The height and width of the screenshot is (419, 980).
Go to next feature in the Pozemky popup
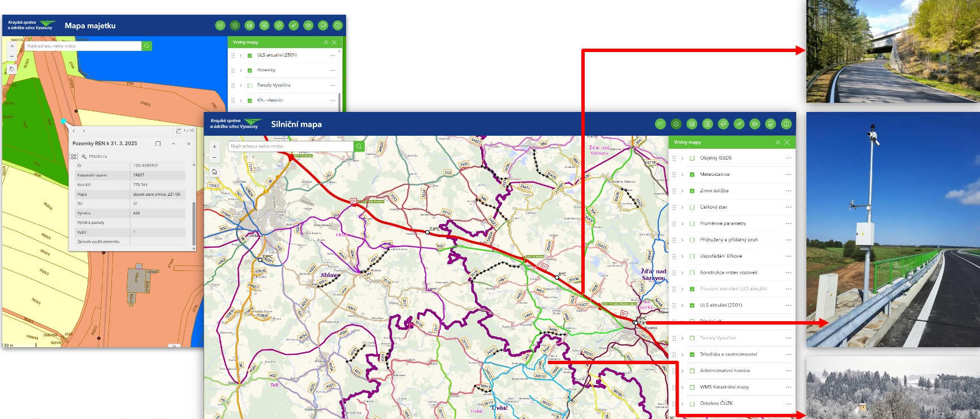(x=84, y=131)
